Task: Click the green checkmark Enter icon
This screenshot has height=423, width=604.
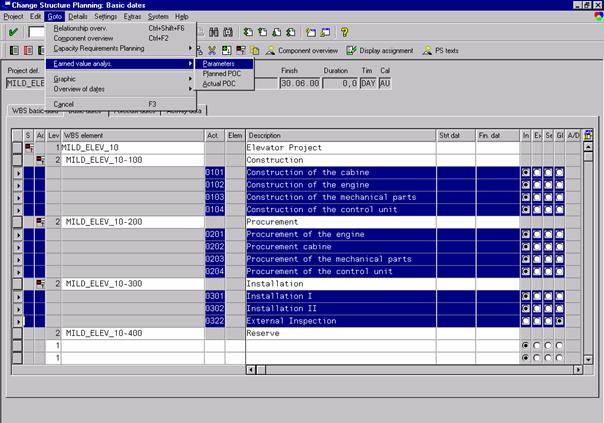Action: (13, 32)
